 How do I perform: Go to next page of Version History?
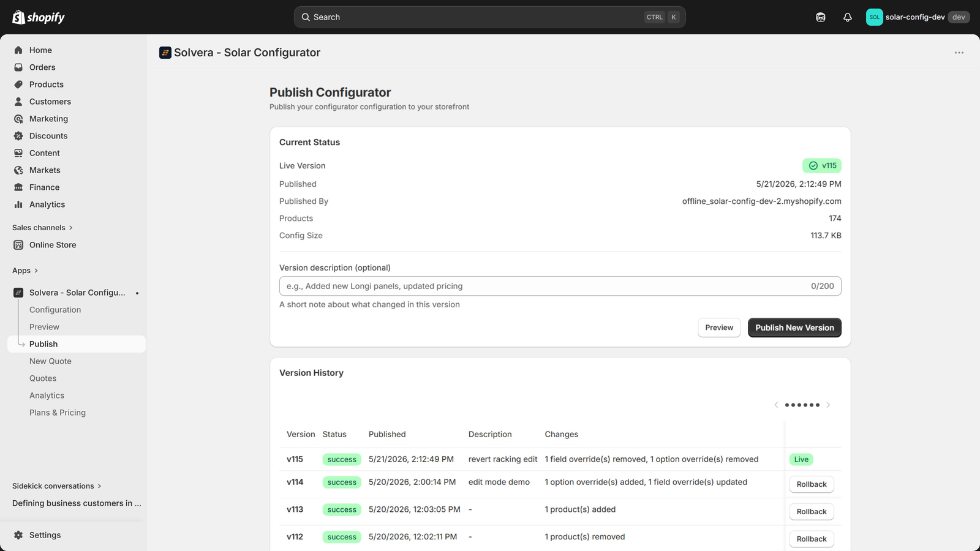tap(828, 405)
